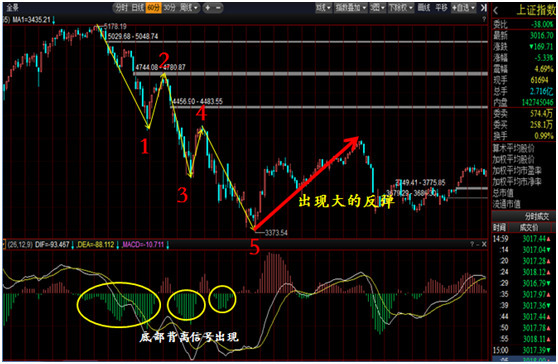The width and height of the screenshot is (558, 364).
Task: Open the 分时成交 tick trades header
Action: [523, 216]
